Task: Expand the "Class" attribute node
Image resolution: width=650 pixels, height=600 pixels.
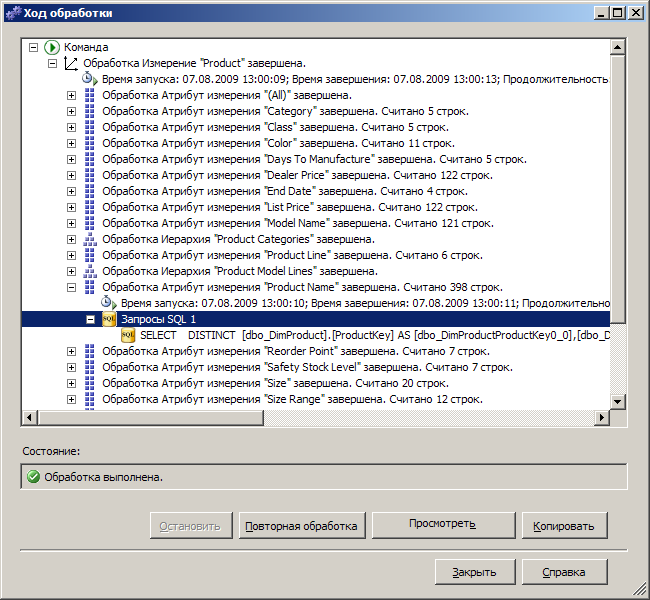Action: coord(72,128)
